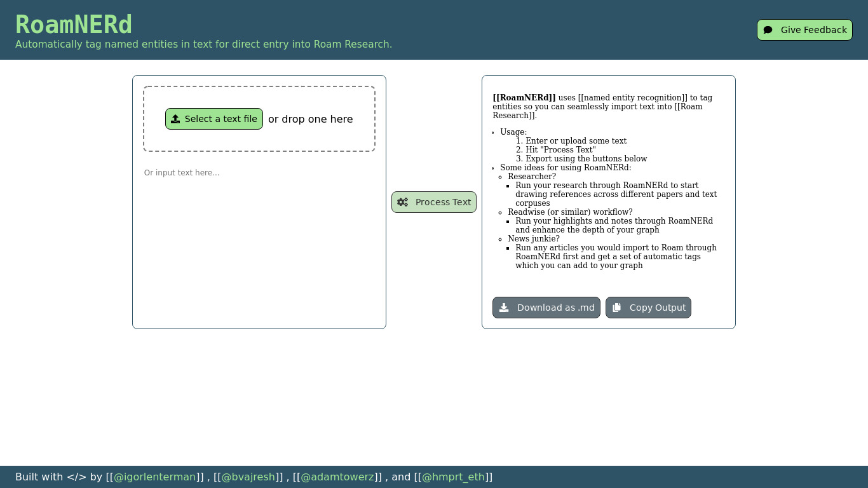Click the copy pages icon on Copy Output
Viewport: 868px width, 488px height.
(x=616, y=308)
